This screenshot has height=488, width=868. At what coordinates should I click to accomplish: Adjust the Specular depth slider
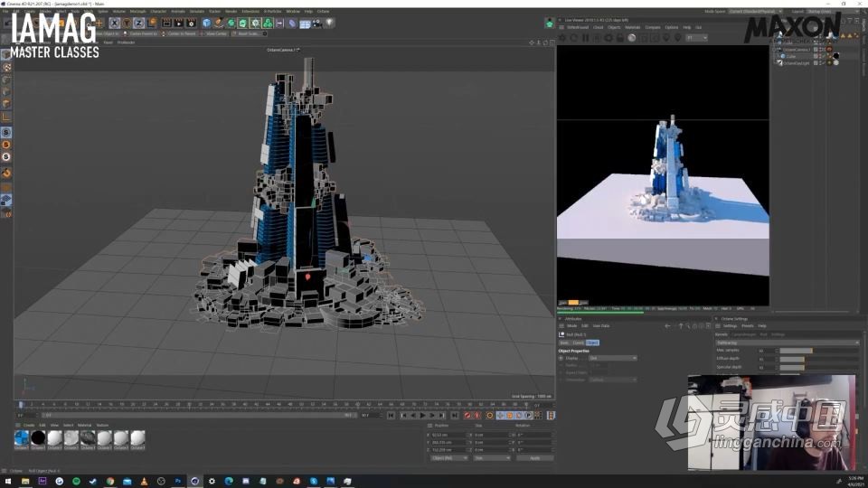click(x=819, y=368)
